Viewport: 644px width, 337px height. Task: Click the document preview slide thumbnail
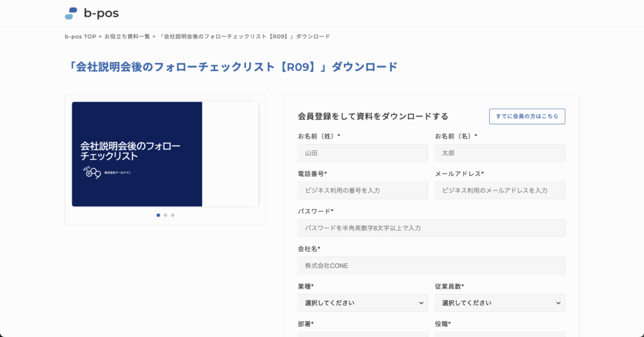coord(165,154)
